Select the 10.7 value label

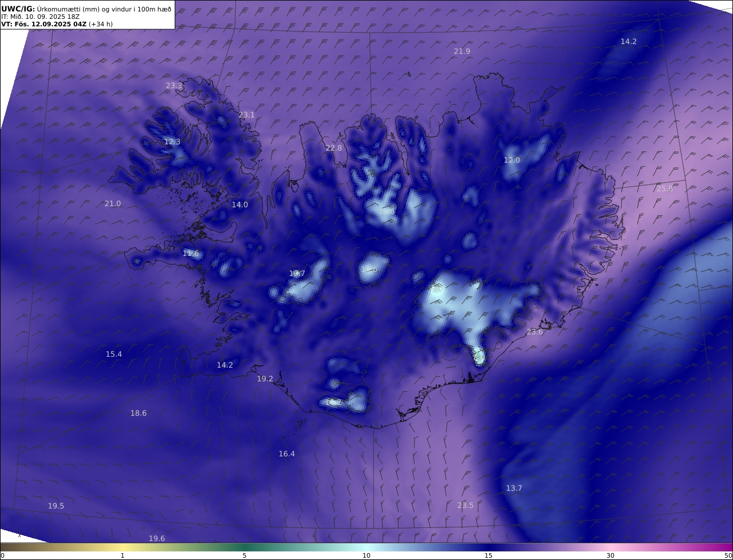[x=297, y=274]
